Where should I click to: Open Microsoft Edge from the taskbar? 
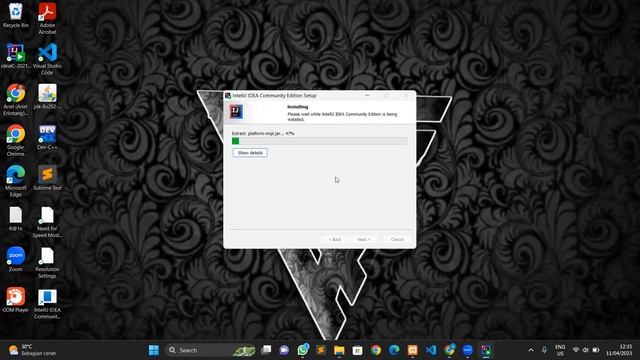(394, 350)
